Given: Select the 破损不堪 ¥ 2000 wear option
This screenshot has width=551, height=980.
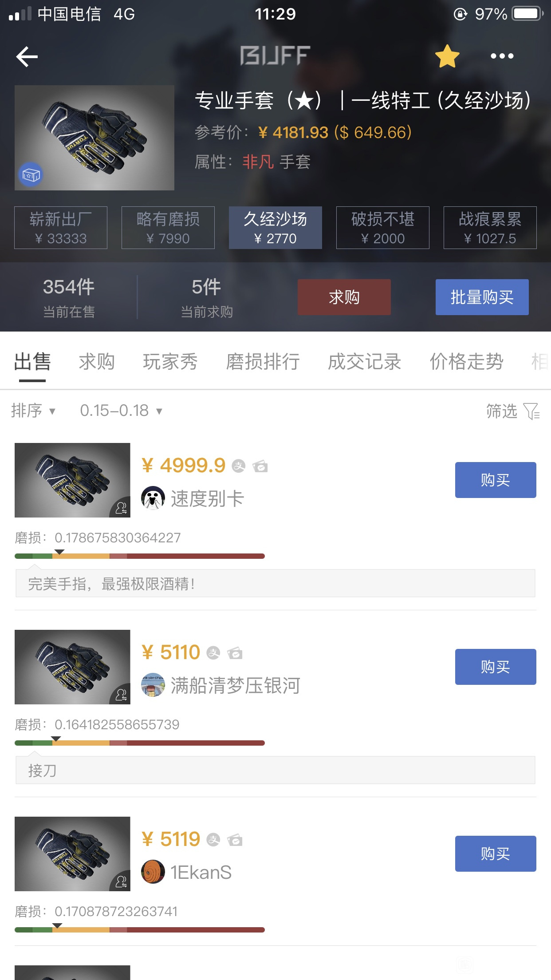Looking at the screenshot, I should [x=383, y=228].
